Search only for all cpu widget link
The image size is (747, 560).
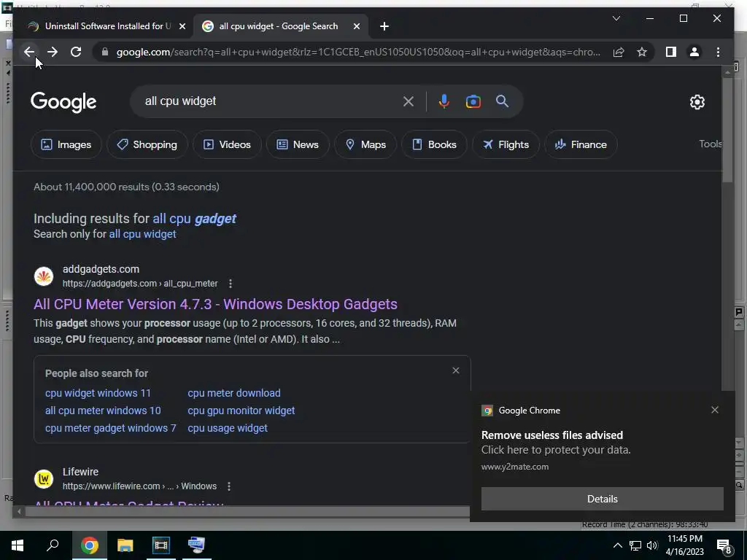coord(142,234)
